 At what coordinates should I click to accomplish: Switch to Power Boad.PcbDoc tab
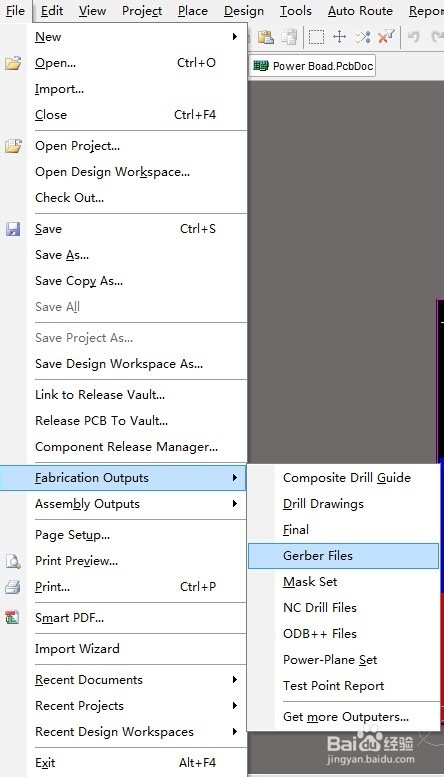pyautogui.click(x=313, y=66)
